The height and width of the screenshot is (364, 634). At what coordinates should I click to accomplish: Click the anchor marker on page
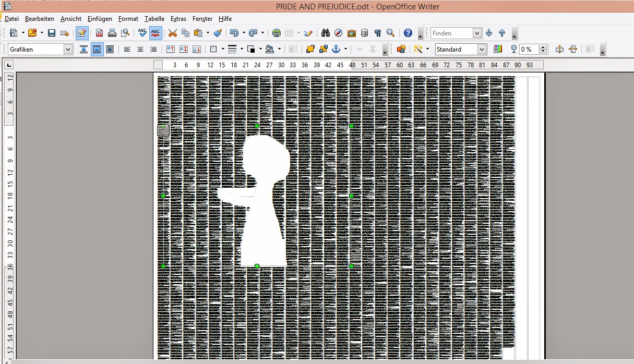click(163, 130)
